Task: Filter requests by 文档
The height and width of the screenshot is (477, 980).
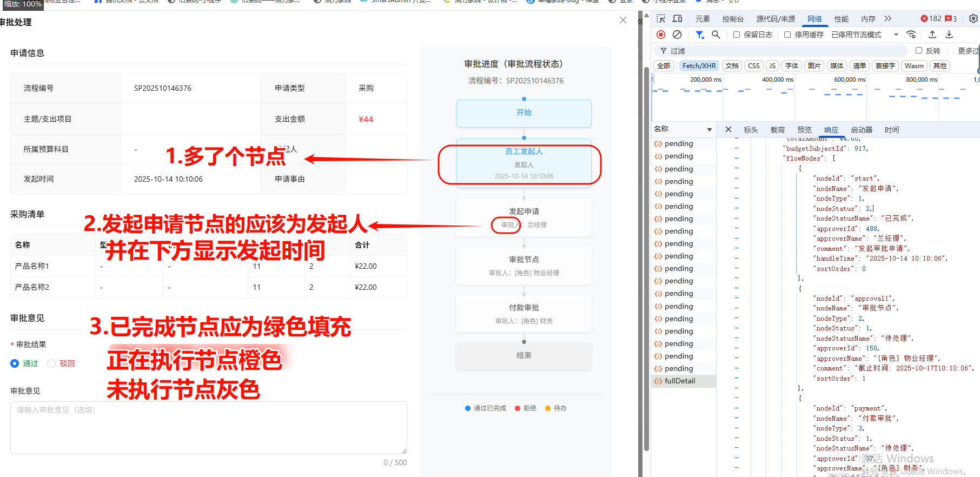Action: pos(732,66)
